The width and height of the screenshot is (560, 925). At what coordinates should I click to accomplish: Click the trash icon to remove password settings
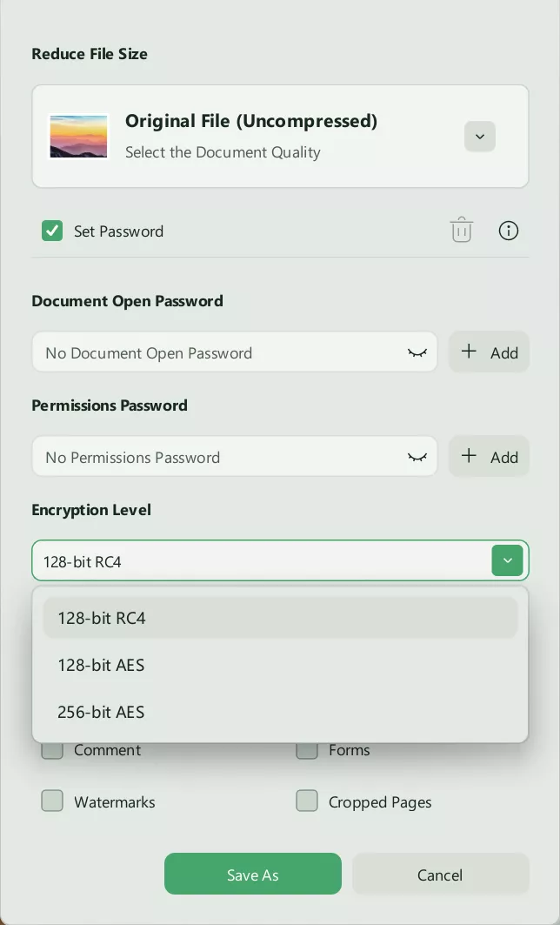(x=461, y=230)
